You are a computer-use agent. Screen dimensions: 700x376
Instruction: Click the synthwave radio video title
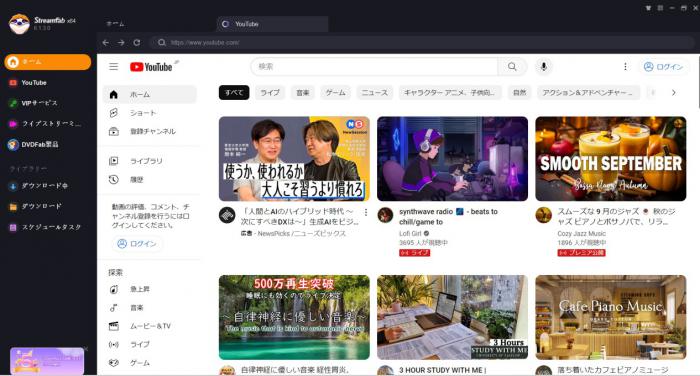448,217
